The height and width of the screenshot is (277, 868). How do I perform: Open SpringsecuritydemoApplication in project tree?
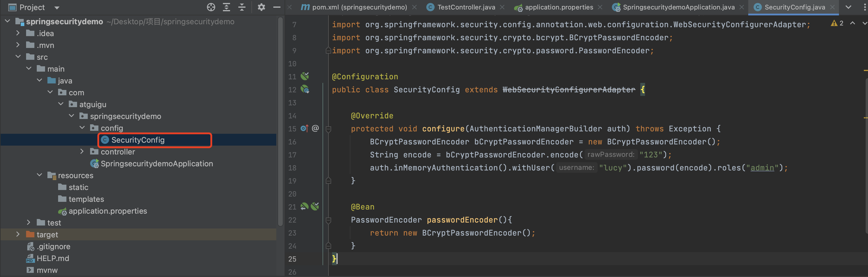[156, 164]
